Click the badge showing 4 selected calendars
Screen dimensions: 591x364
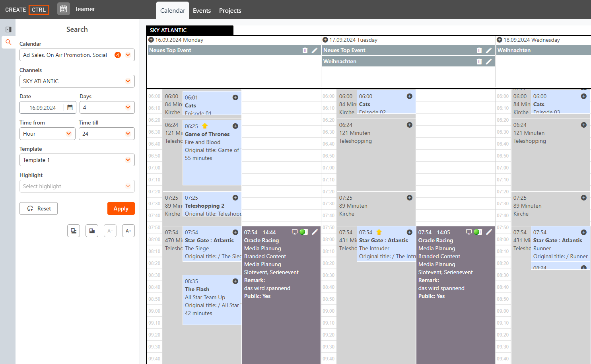[118, 55]
